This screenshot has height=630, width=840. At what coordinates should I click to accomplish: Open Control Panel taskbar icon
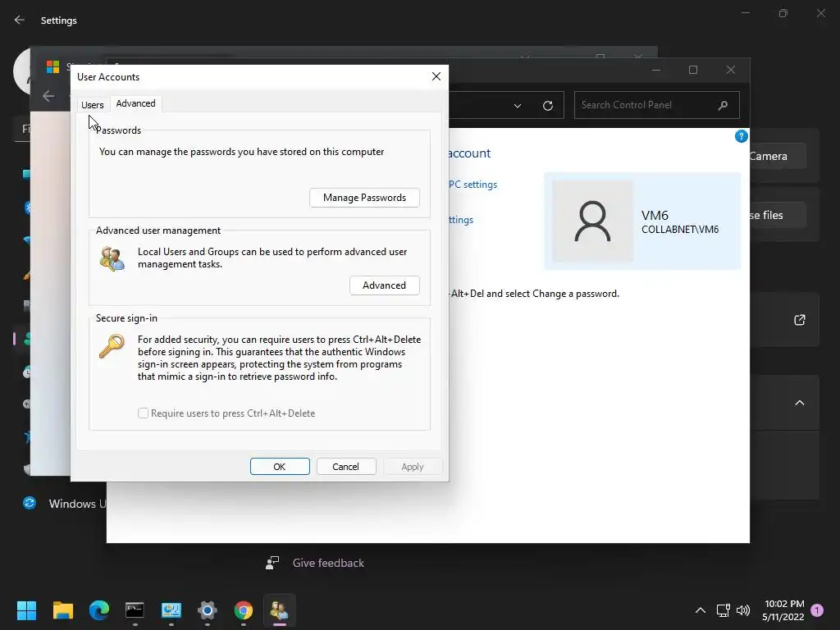point(171,610)
